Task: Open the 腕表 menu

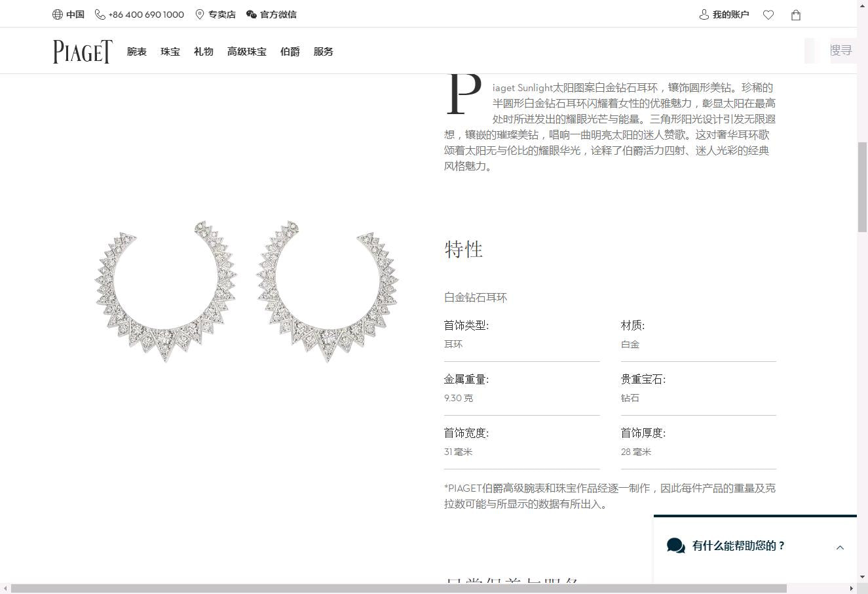Action: 137,52
